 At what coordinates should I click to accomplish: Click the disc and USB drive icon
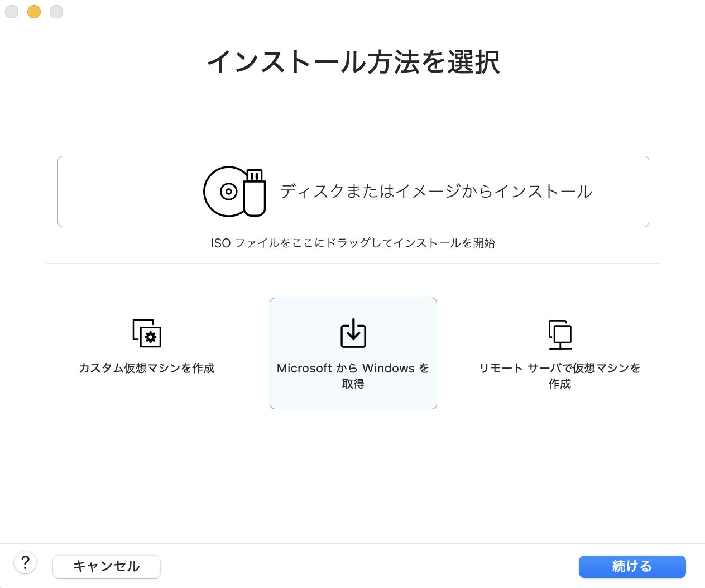pyautogui.click(x=234, y=192)
